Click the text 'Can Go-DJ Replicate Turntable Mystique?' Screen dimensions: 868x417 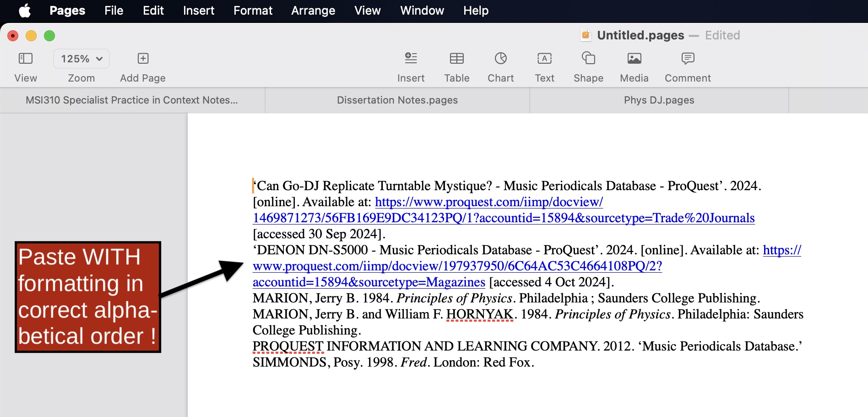tap(372, 186)
